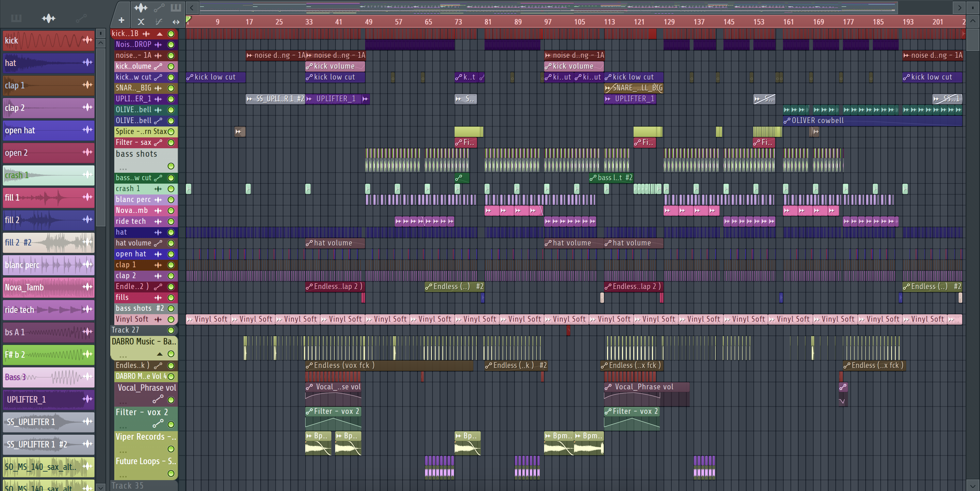The width and height of the screenshot is (980, 491).
Task: Click automation icon on bass..w cut track
Action: (x=158, y=178)
